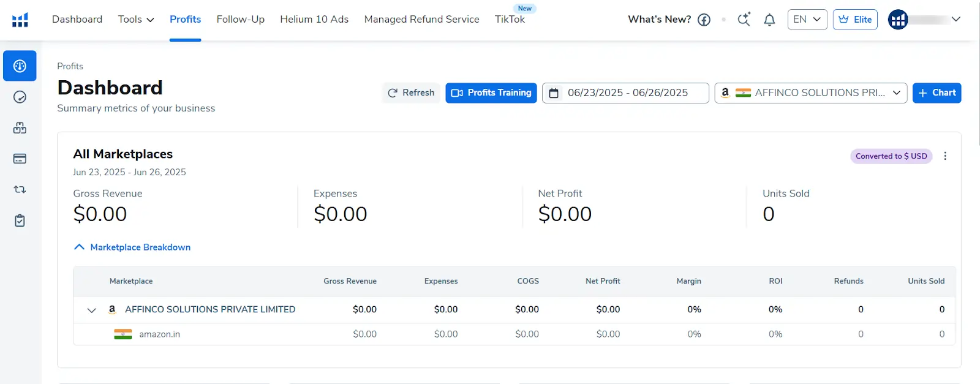980x384 pixels.
Task: Open the Follow-Up nav item
Action: pos(241,20)
